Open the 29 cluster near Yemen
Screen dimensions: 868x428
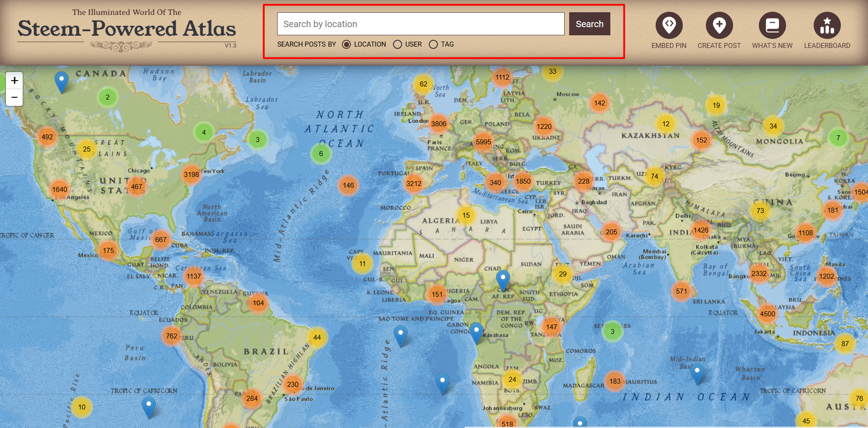pyautogui.click(x=563, y=274)
